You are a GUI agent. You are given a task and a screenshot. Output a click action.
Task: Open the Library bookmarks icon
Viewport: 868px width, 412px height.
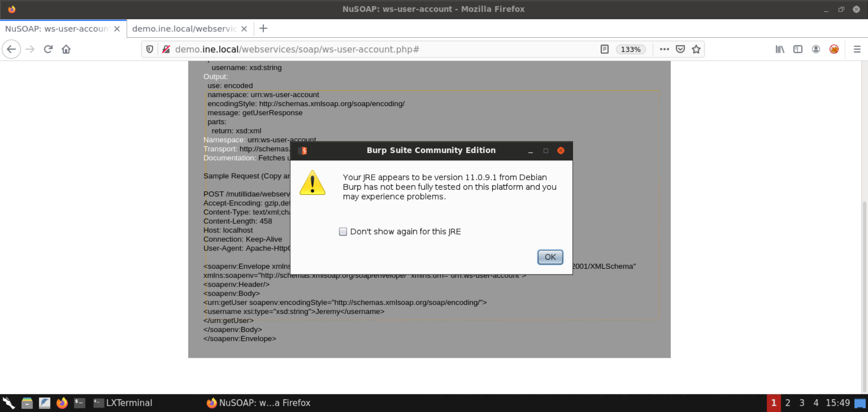[x=780, y=49]
